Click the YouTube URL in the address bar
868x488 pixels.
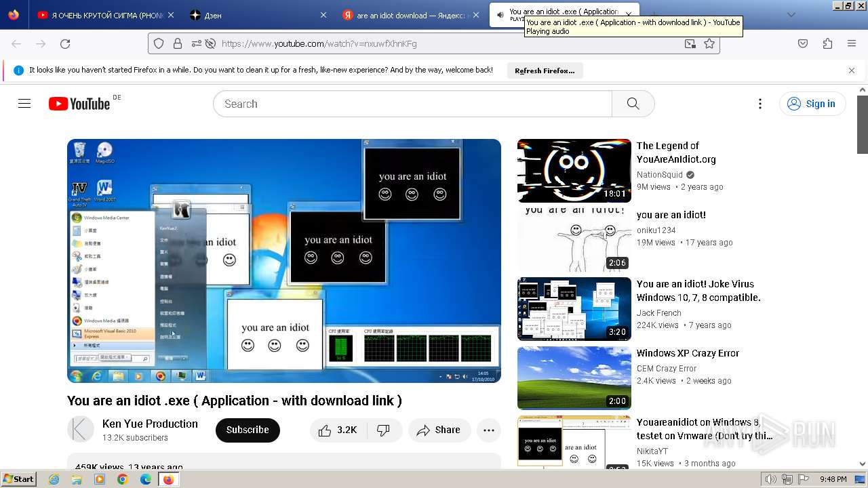pos(319,43)
